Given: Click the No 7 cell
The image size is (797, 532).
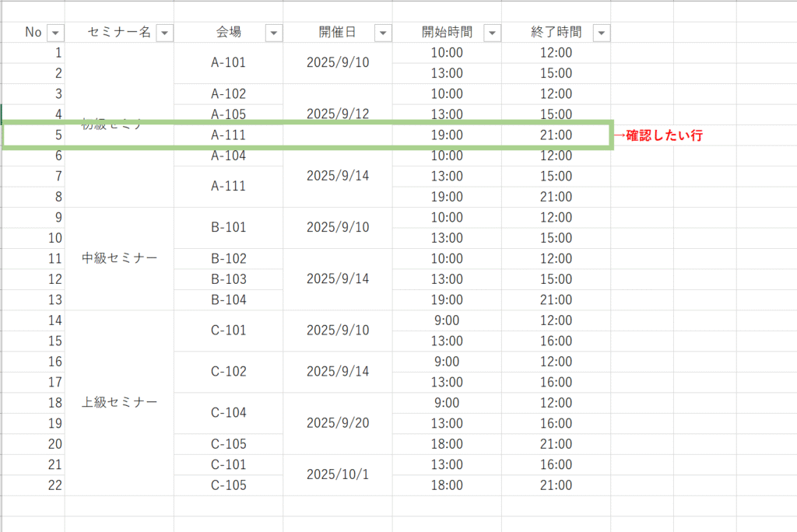Looking at the screenshot, I should (33, 177).
